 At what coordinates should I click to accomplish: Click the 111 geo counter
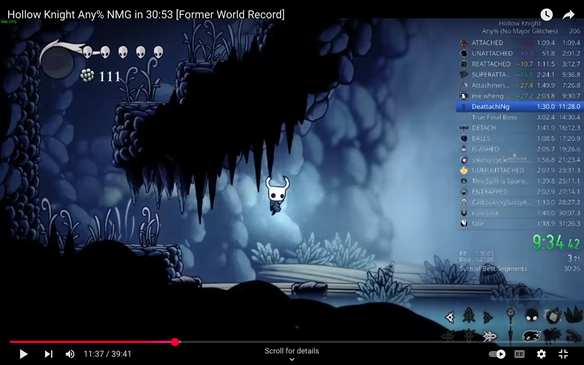(110, 77)
